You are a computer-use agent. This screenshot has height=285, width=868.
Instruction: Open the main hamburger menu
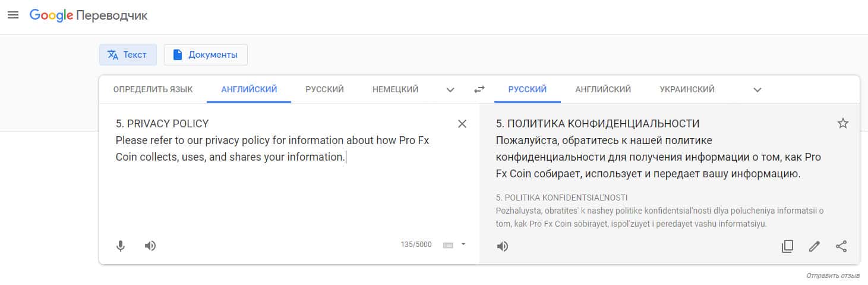(x=13, y=15)
